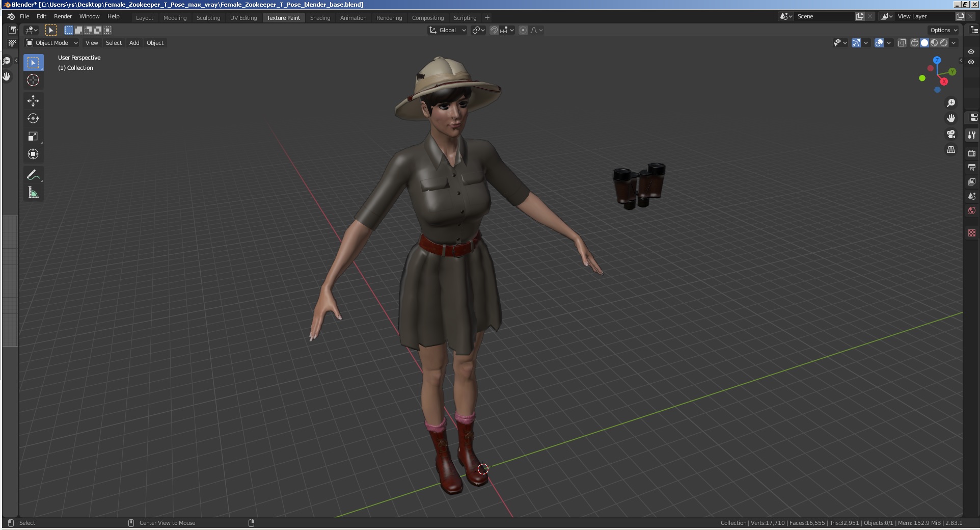This screenshot has height=530, width=980.
Task: Click the blue Z axis on navigation gizmo
Action: pyautogui.click(x=937, y=60)
